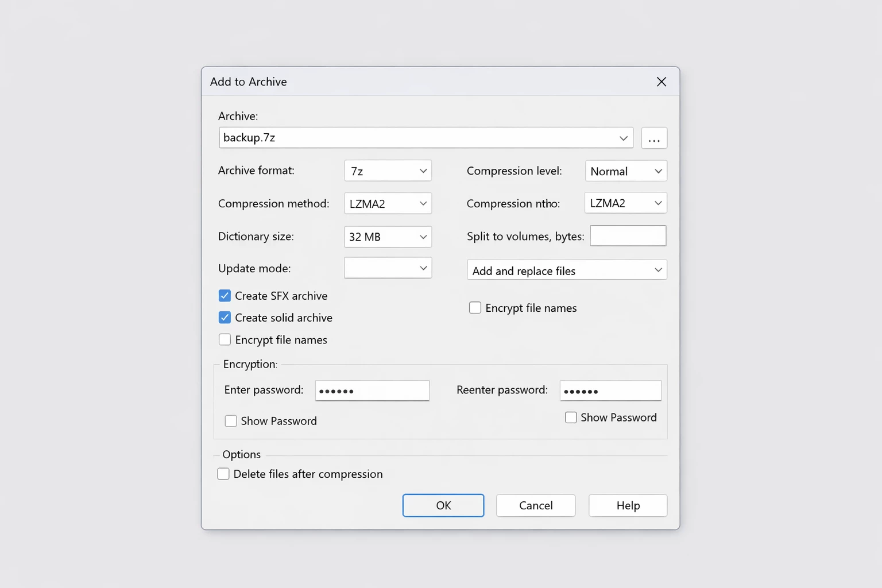Tick Show Password under the Enter password field
Screen dimensions: 882x588
[231, 421]
